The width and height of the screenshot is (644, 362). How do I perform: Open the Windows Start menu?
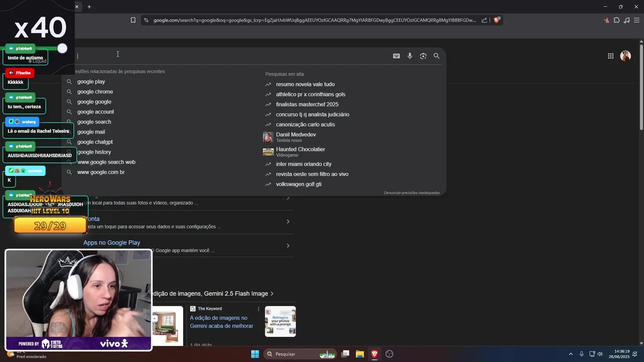[255, 354]
